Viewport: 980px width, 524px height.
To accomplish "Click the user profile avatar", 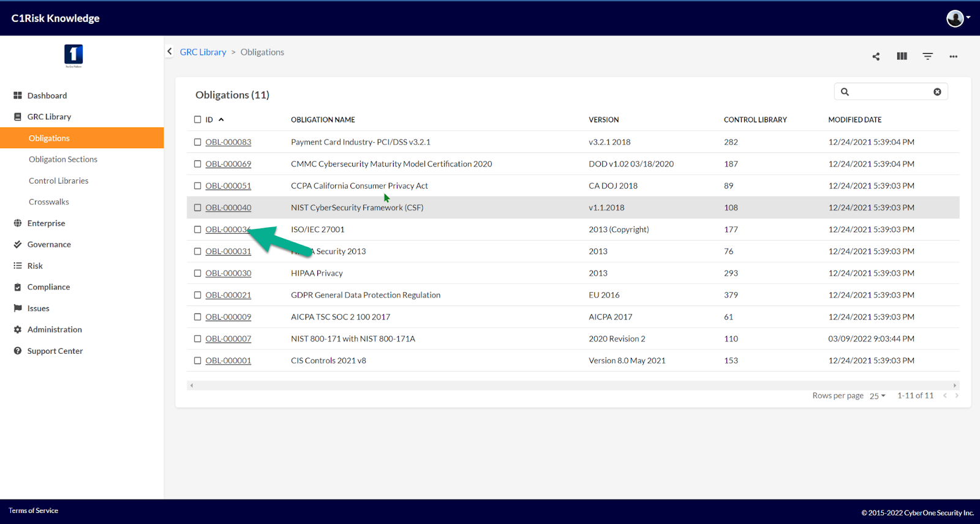I will tap(954, 18).
